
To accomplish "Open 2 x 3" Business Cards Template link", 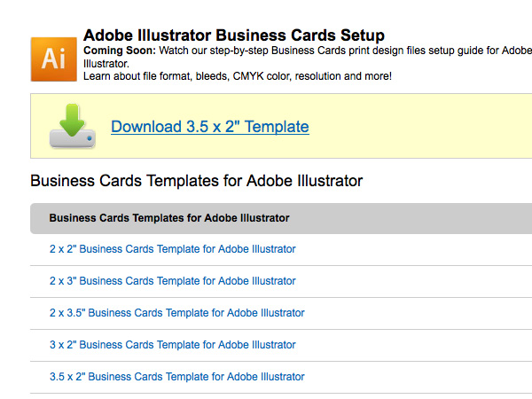I will click(173, 281).
